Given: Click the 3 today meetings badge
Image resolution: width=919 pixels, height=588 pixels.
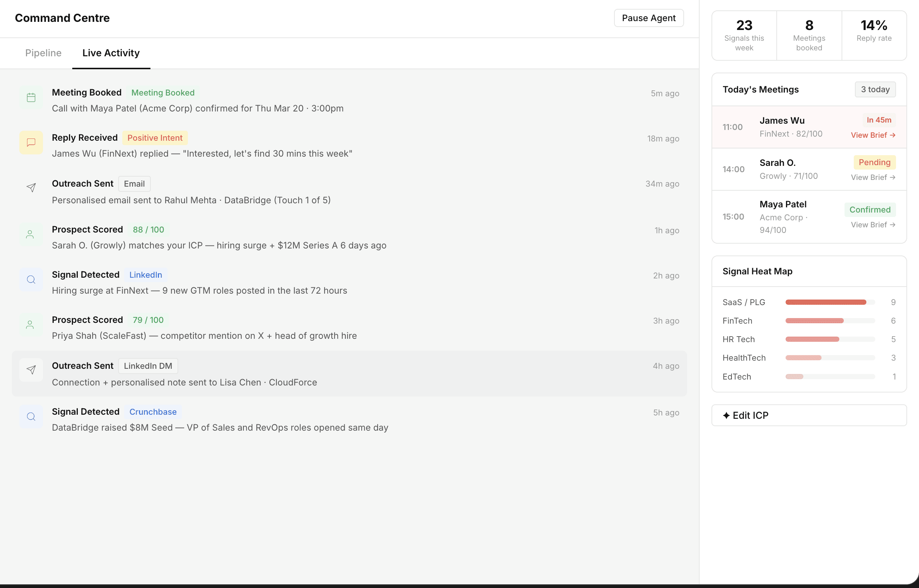Looking at the screenshot, I should point(875,89).
